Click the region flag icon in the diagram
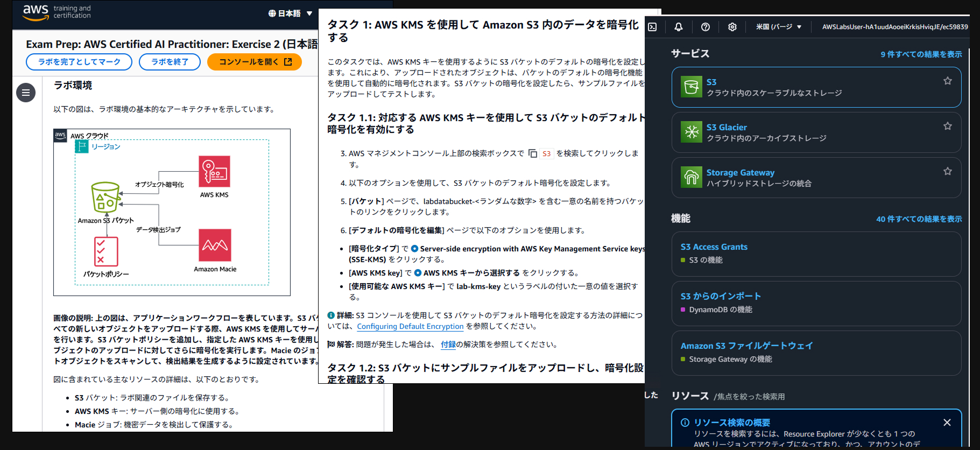The width and height of the screenshot is (980, 450). point(82,146)
